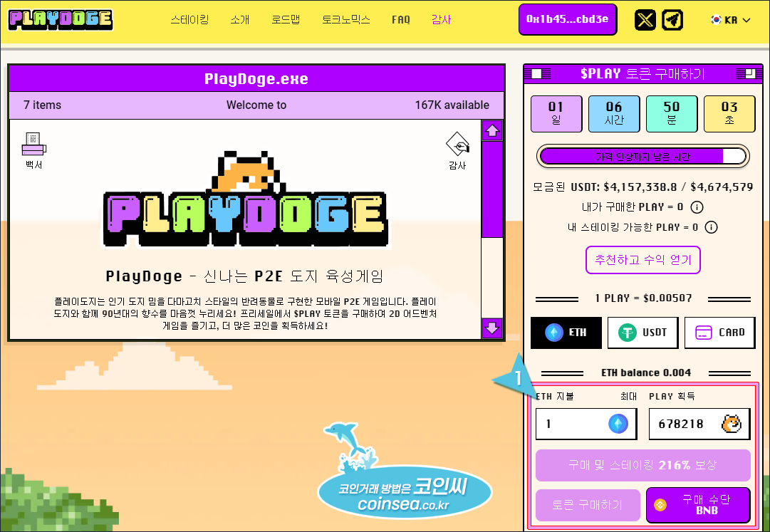Click the PLAY 획득 amount input field
The height and width of the screenshot is (532, 770).
(699, 424)
